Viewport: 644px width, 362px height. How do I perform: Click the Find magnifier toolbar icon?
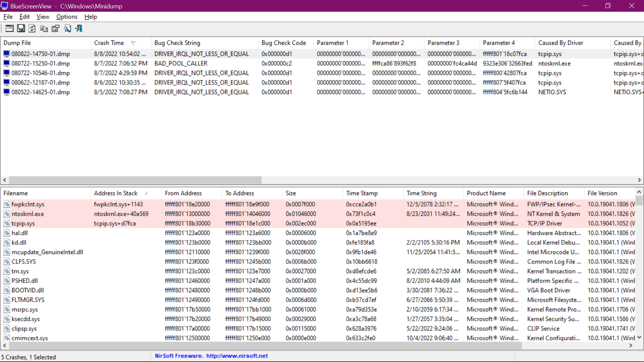coord(67,28)
